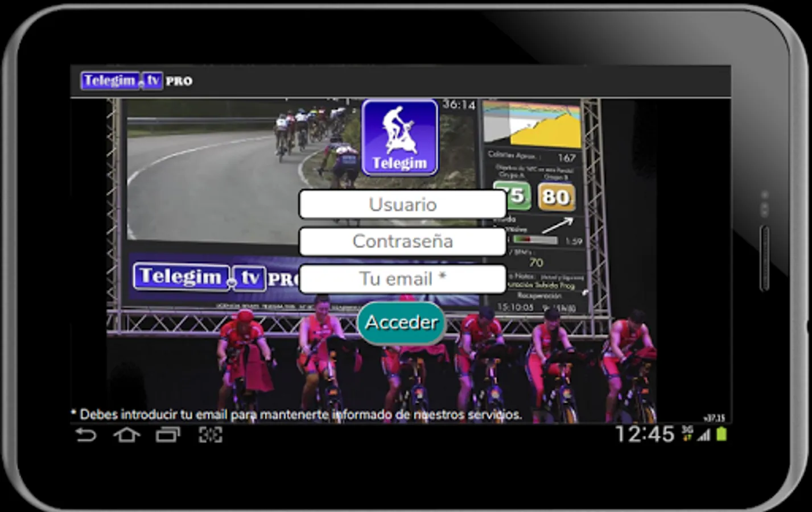Click the Telegim.tv PRO banner on screen
The width and height of the screenshot is (812, 512).
tap(215, 278)
